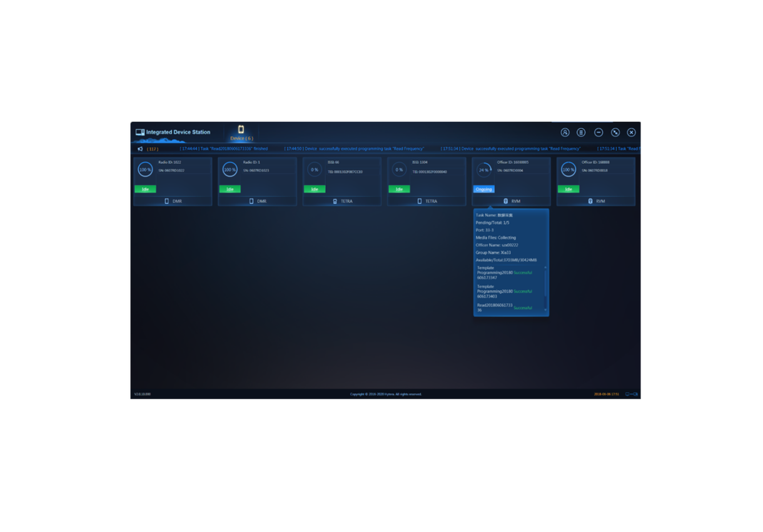Click the TETRA device icon for ISSI 1104

point(420,201)
